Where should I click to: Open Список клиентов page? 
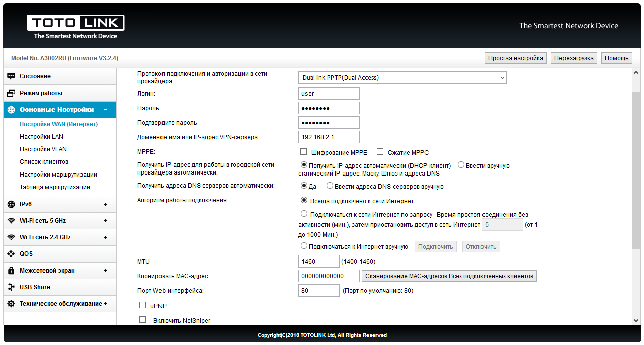click(44, 162)
